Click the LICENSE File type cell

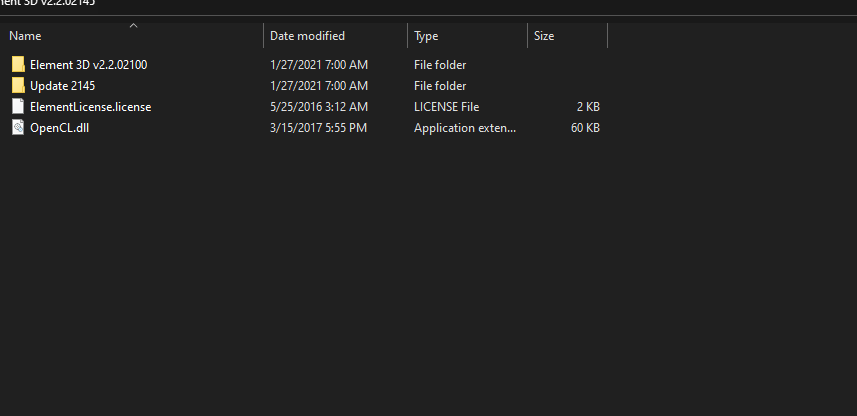[447, 107]
